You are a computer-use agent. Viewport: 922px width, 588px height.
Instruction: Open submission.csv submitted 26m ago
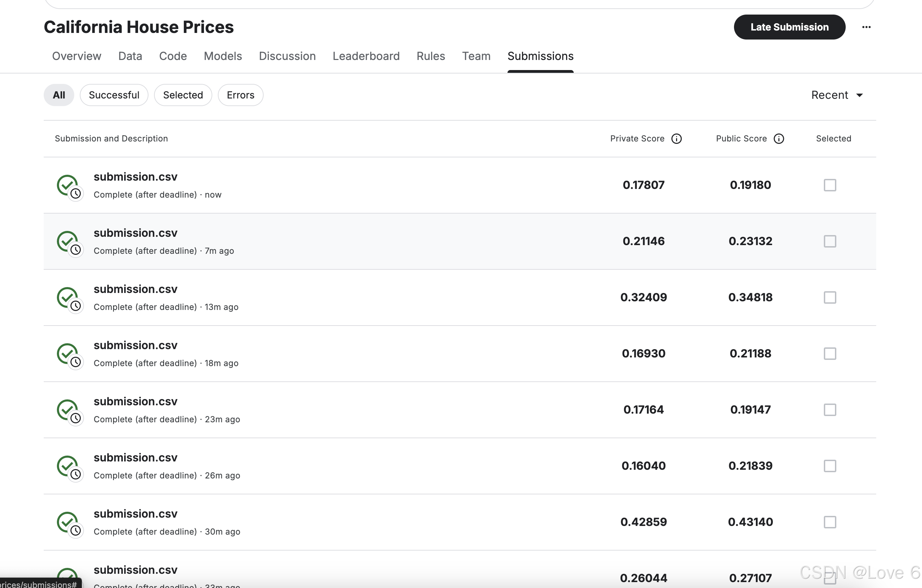coord(136,458)
